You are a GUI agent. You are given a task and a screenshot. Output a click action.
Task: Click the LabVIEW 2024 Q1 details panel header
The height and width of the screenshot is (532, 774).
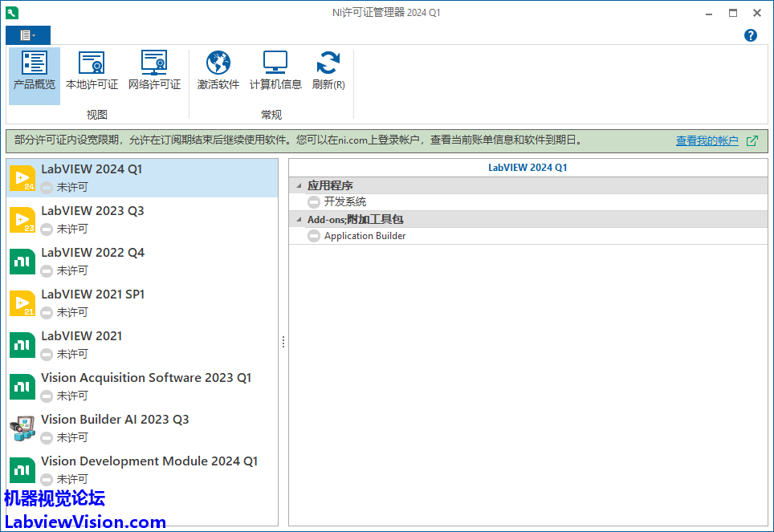[x=528, y=168]
